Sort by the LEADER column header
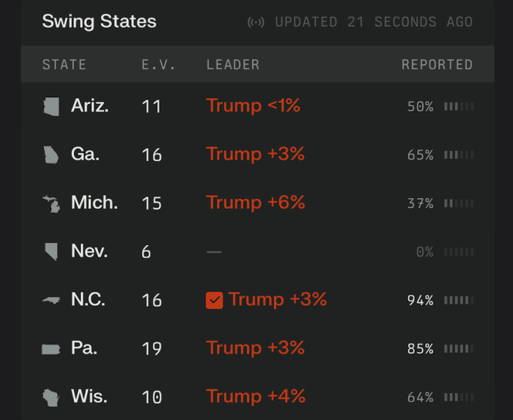Screen dimensions: 513x420 click(232, 65)
